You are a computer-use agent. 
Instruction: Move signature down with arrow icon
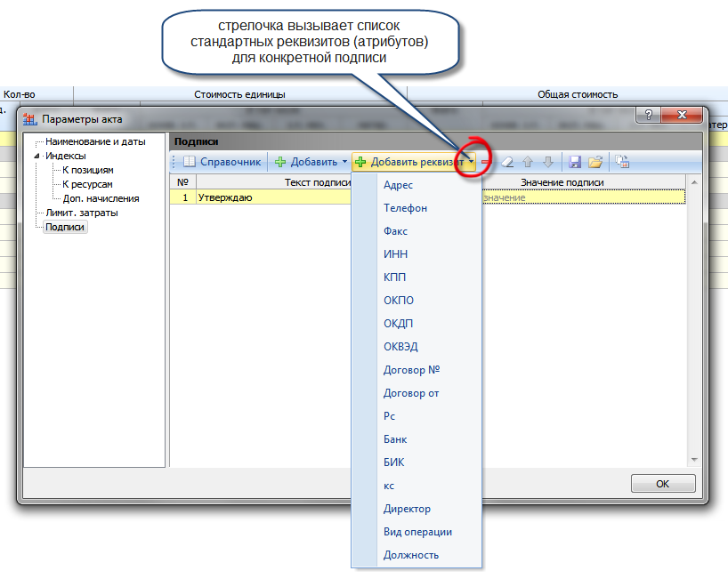coord(548,162)
